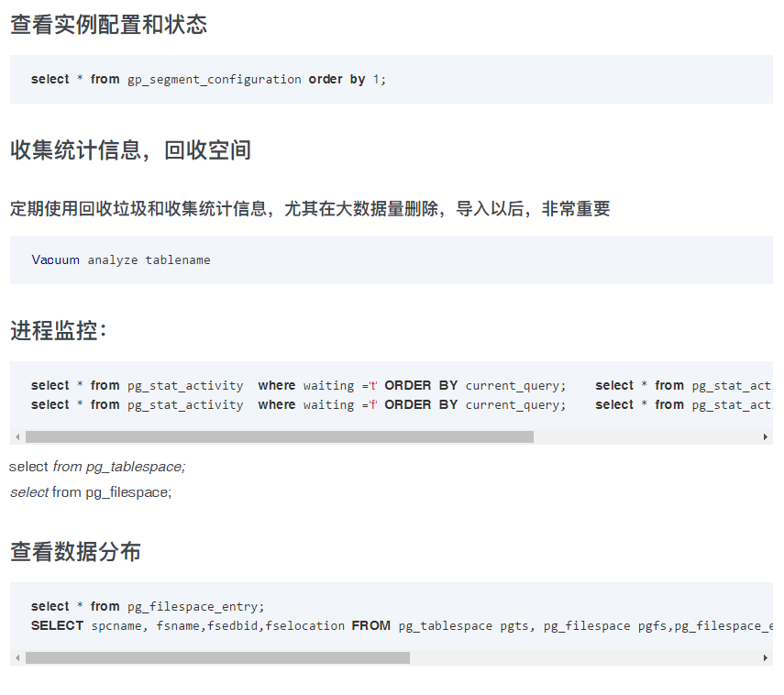This screenshot has width=784, height=695.
Task: Click heading 进程监控:
Action: [59, 330]
